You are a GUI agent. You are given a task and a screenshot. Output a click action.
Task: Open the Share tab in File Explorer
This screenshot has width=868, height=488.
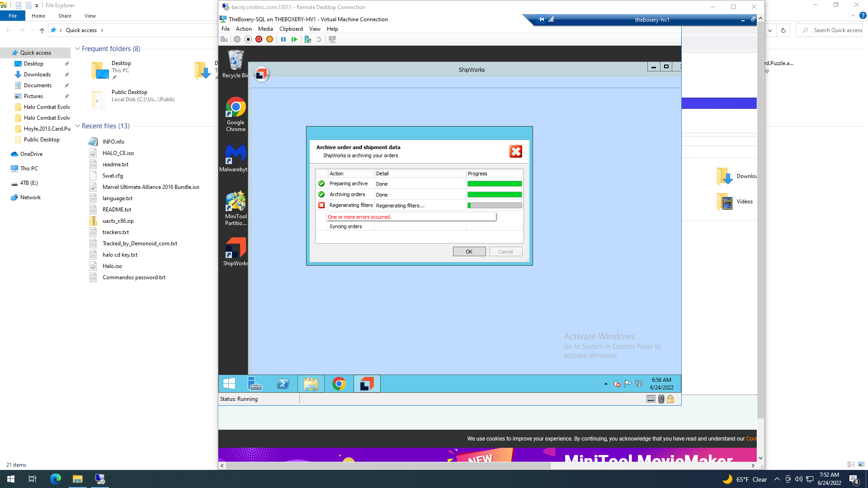point(65,16)
